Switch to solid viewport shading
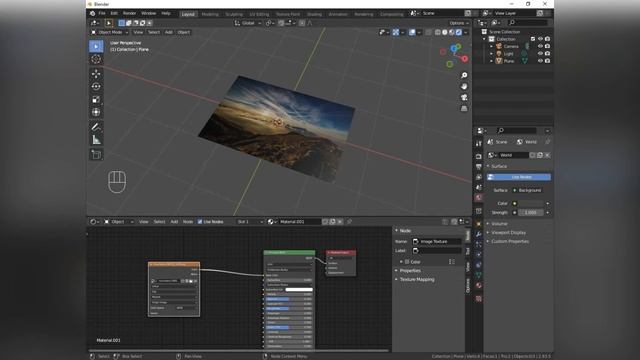The height and width of the screenshot is (360, 640). (444, 32)
